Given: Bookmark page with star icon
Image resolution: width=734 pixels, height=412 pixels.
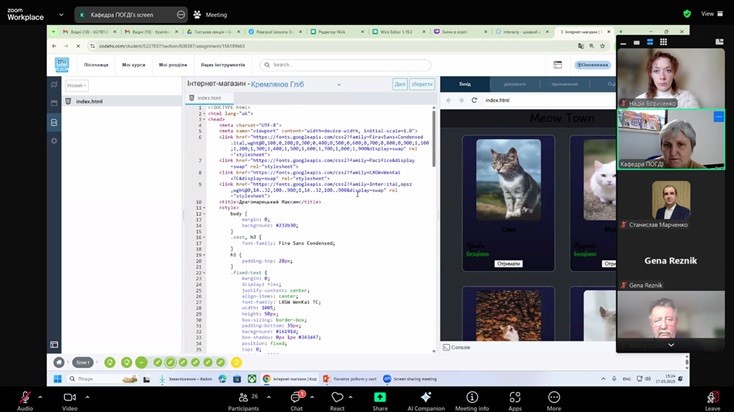Looking at the screenshot, I should 602,46.
